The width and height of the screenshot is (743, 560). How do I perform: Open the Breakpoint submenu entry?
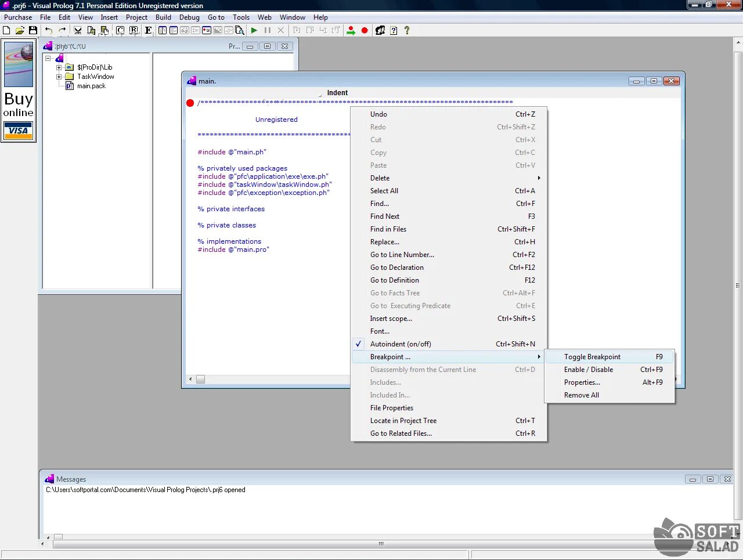(449, 357)
